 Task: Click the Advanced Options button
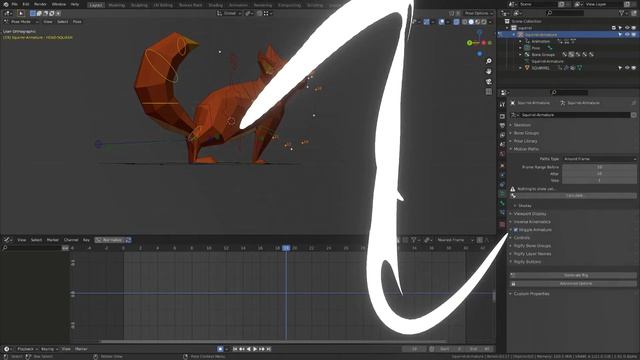coord(573,283)
